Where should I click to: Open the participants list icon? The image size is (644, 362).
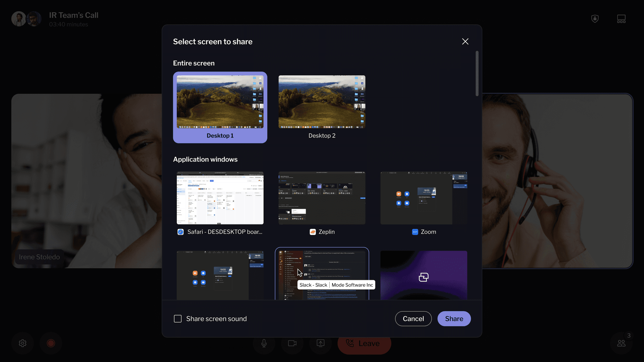(x=621, y=343)
